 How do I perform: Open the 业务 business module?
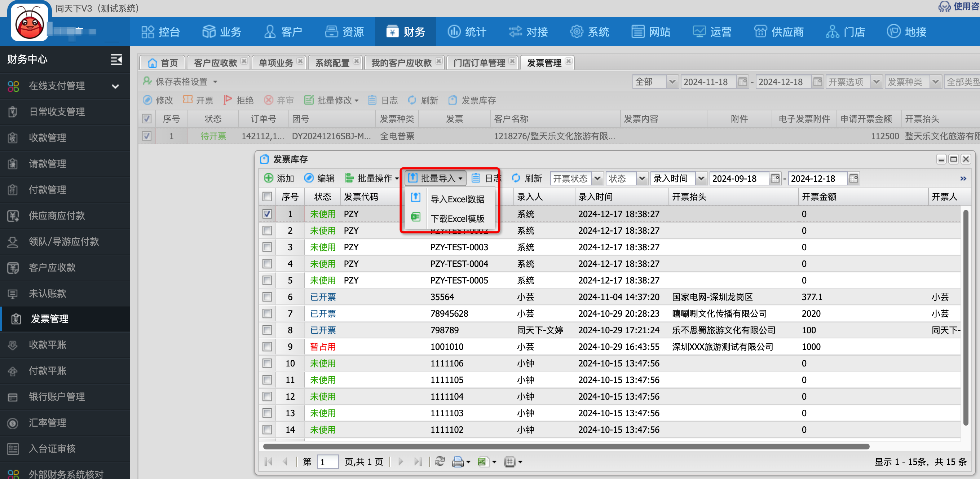(222, 32)
